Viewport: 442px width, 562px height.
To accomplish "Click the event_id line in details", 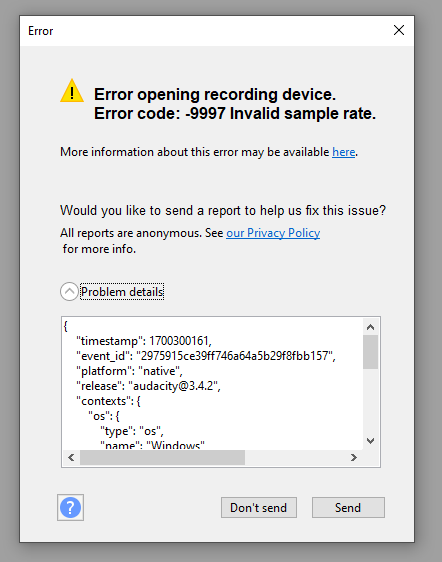I will click(x=206, y=356).
